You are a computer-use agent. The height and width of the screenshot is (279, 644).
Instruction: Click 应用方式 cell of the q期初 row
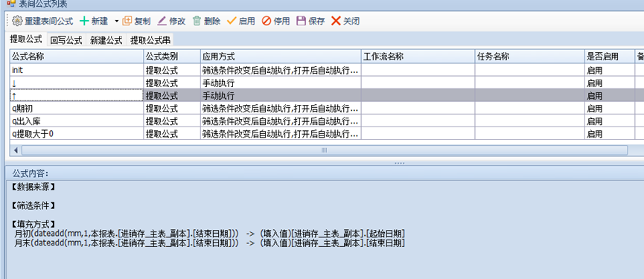[x=281, y=109]
